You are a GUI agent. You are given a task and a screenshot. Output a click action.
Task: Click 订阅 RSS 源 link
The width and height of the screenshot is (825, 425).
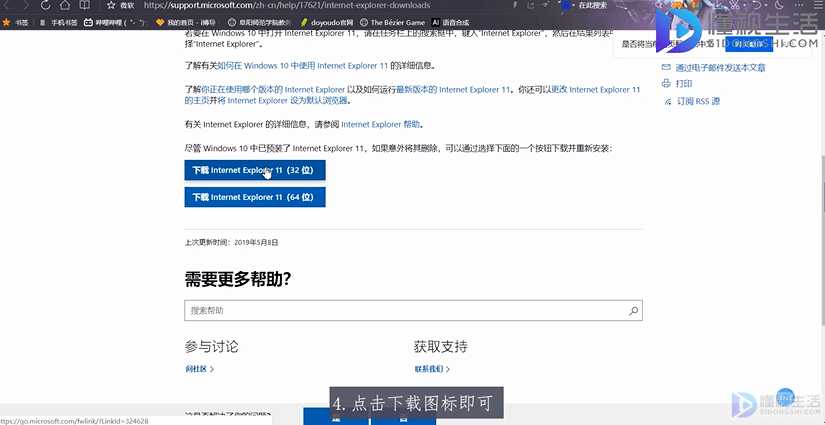click(698, 101)
